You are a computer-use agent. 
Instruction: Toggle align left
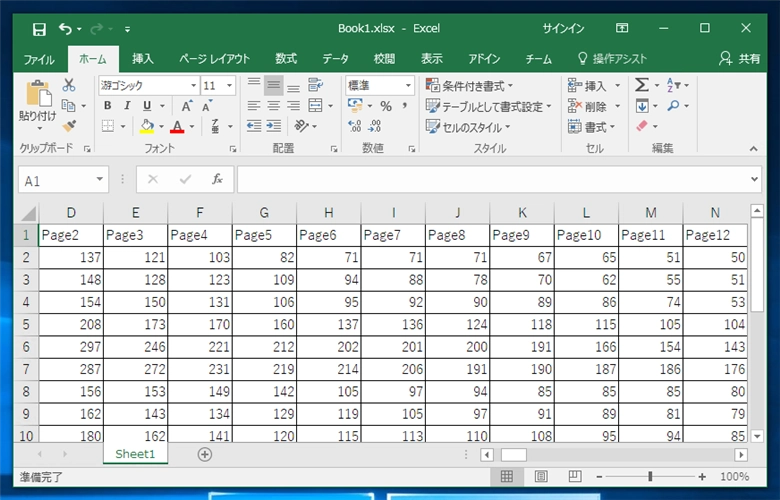254,105
